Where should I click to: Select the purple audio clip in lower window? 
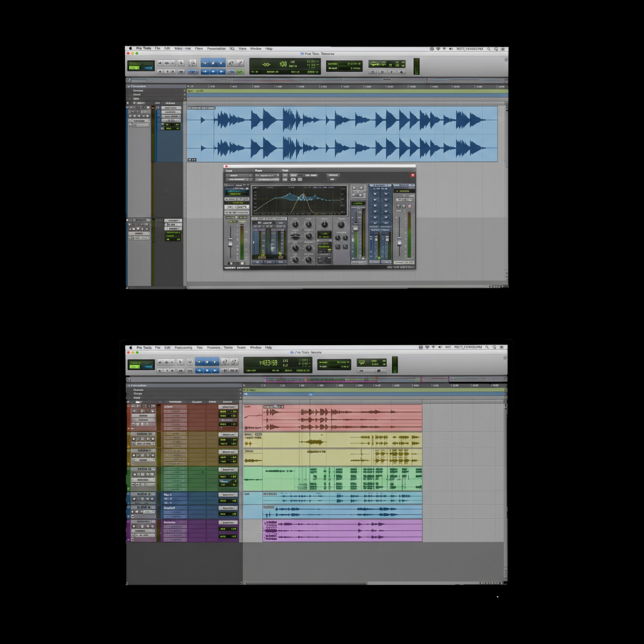[x=342, y=530]
